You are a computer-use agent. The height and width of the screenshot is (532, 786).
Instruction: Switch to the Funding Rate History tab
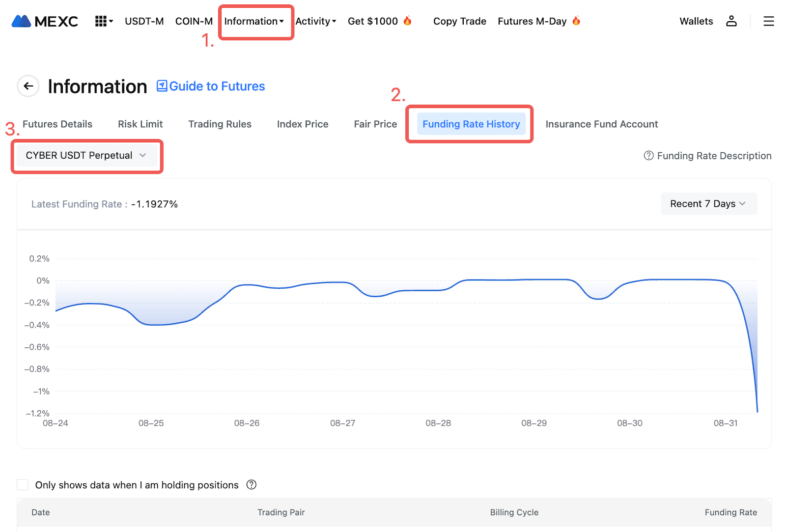(471, 124)
